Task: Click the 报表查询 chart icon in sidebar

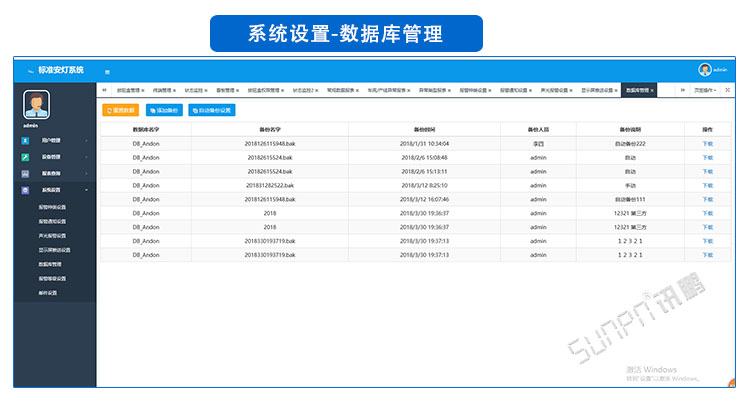Action: click(x=25, y=173)
